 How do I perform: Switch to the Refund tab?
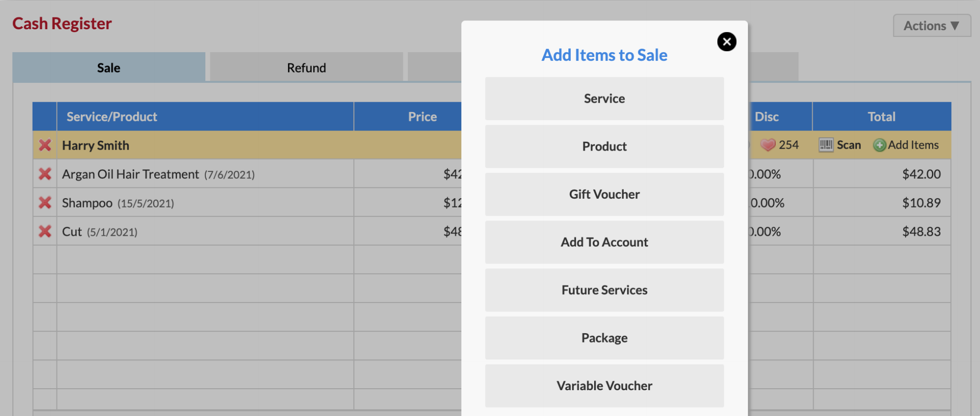pyautogui.click(x=306, y=67)
